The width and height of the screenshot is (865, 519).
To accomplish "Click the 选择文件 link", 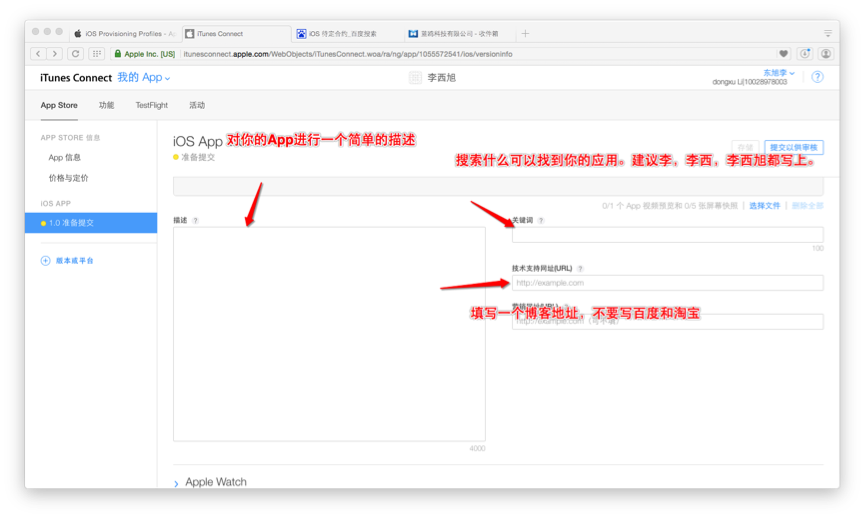I will [x=765, y=206].
